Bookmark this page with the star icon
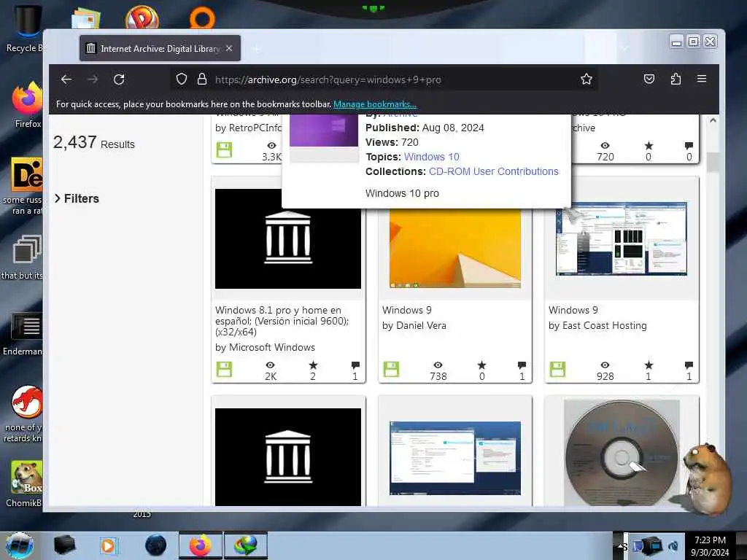The height and width of the screenshot is (560, 747). pyautogui.click(x=587, y=79)
